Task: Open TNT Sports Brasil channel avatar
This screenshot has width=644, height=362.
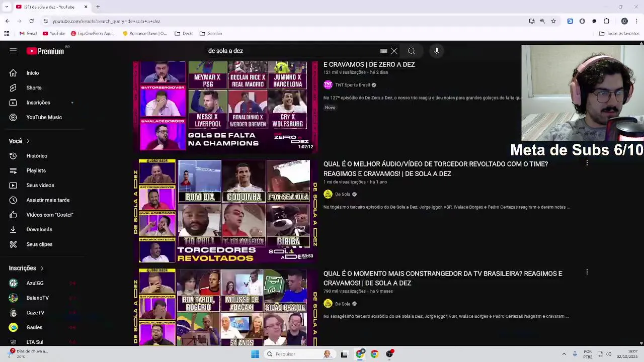Action: coord(328,85)
